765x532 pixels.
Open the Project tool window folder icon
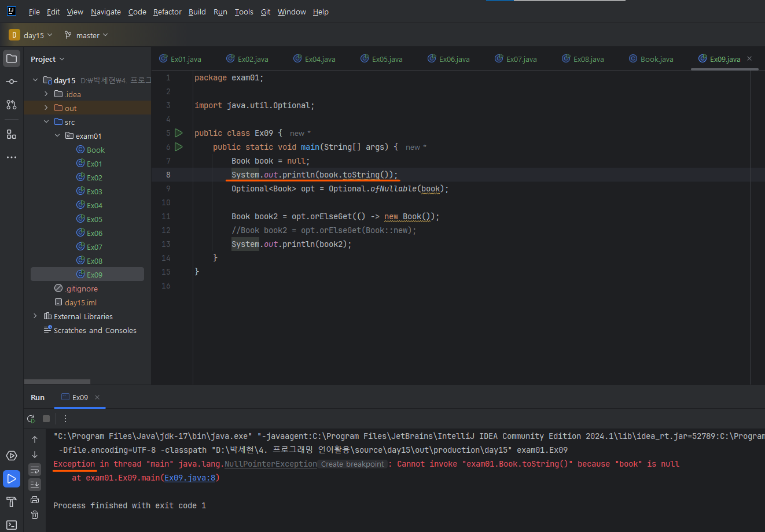[x=12, y=58]
